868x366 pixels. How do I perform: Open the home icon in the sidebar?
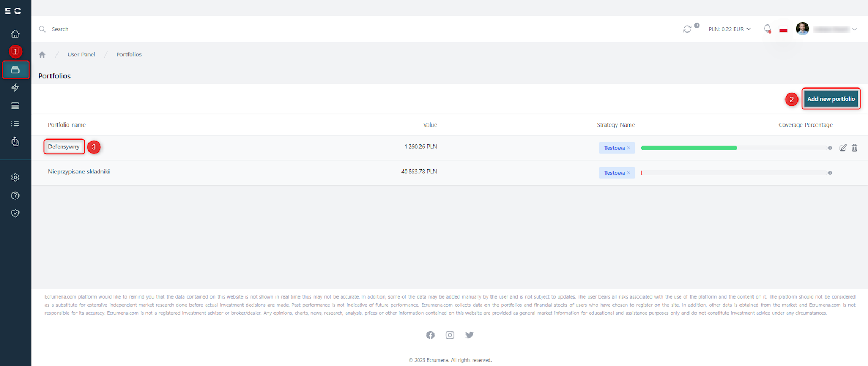click(15, 34)
